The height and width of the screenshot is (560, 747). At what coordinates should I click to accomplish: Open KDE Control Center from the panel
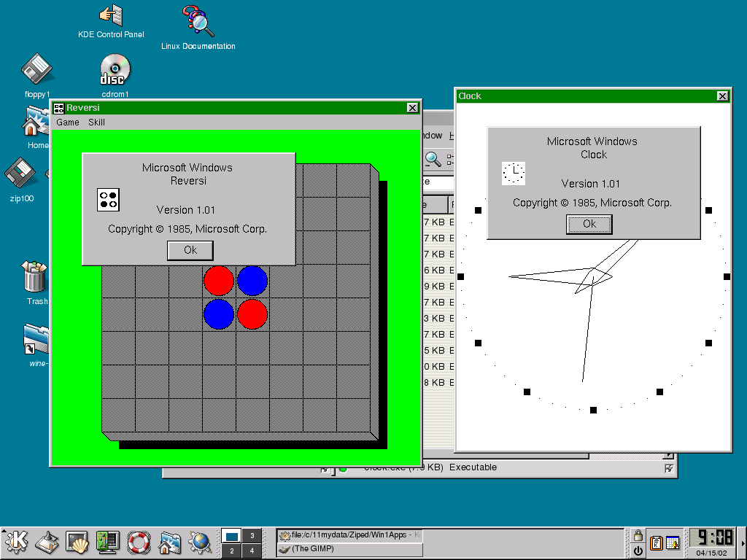(108, 542)
